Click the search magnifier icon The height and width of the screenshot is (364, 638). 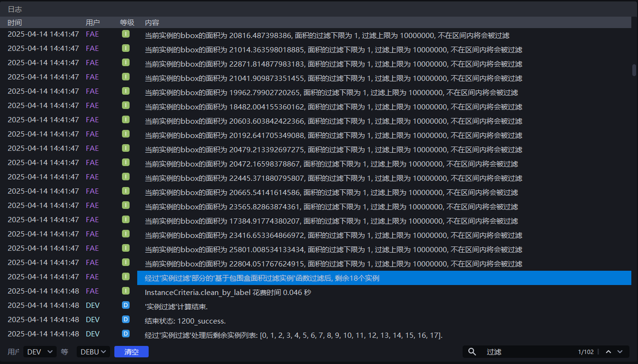click(472, 352)
